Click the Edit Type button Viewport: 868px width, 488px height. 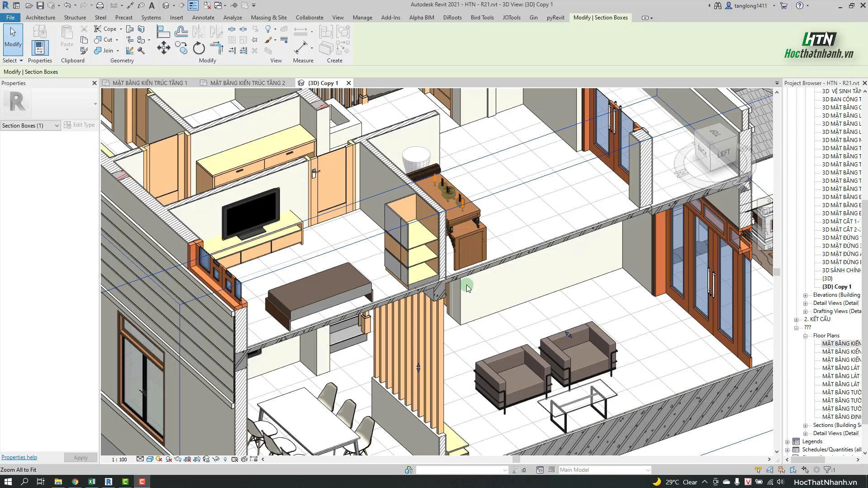pos(80,125)
